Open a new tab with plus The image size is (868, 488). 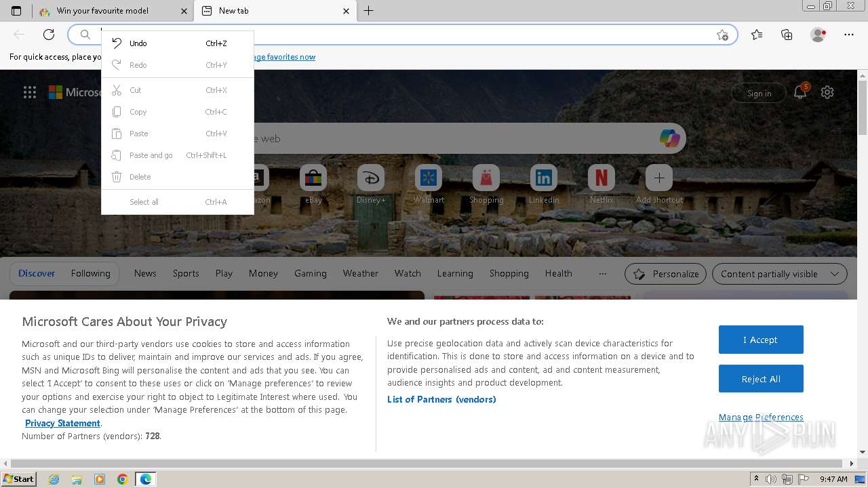click(368, 11)
